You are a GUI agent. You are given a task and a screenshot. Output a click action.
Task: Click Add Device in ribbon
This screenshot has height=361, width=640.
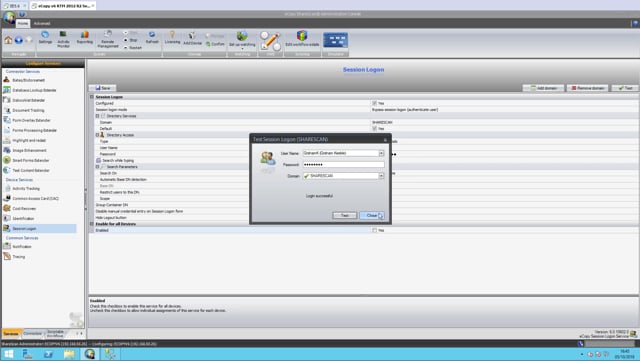(192, 38)
